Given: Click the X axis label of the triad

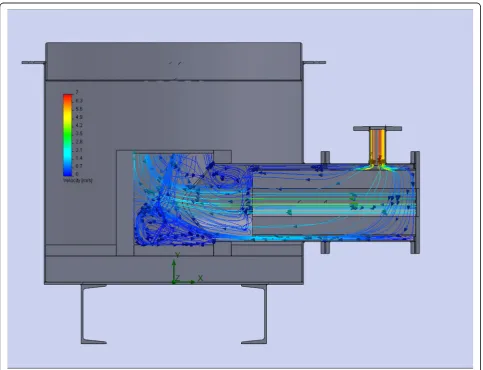Looking at the screenshot, I should 200,278.
